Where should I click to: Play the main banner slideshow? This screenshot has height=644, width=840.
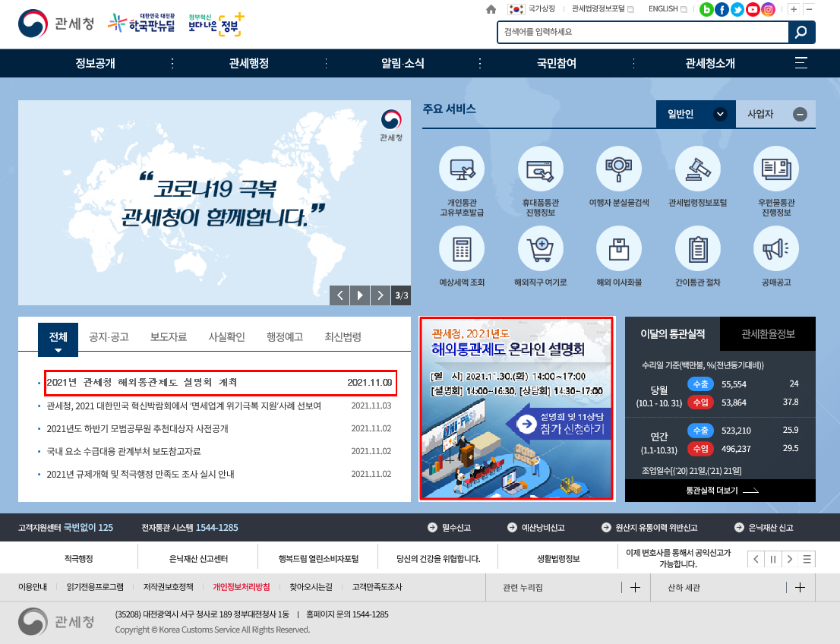point(360,295)
